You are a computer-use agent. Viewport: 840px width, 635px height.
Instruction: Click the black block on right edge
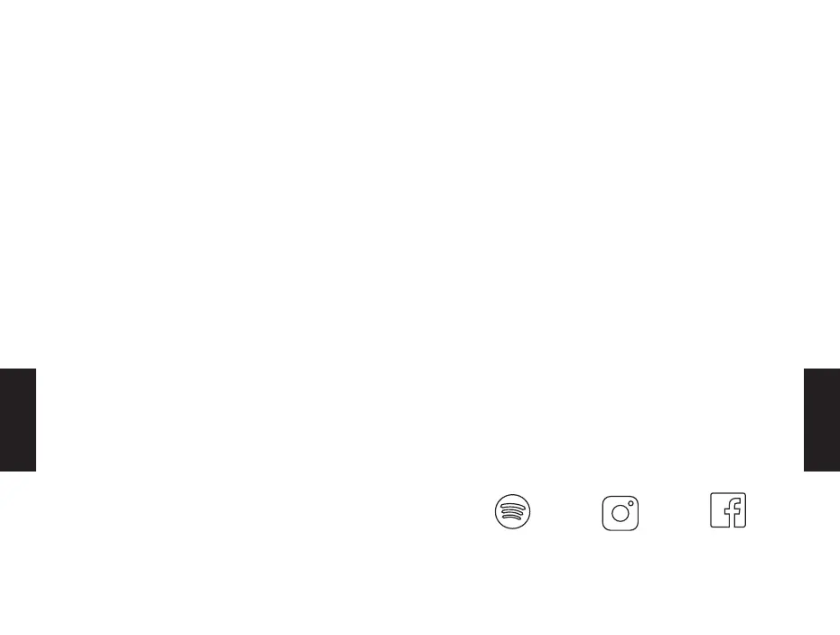click(x=822, y=419)
